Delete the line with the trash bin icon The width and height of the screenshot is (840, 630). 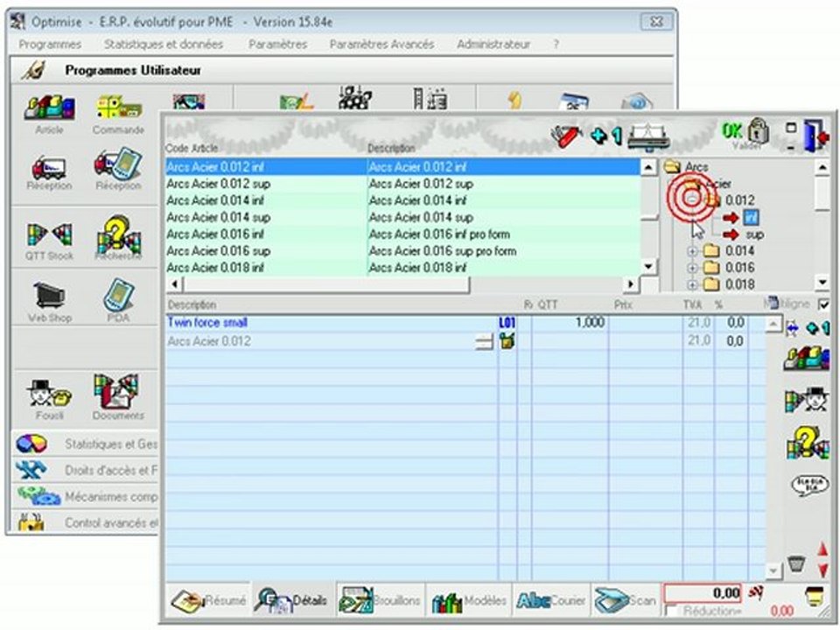pyautogui.click(x=796, y=563)
